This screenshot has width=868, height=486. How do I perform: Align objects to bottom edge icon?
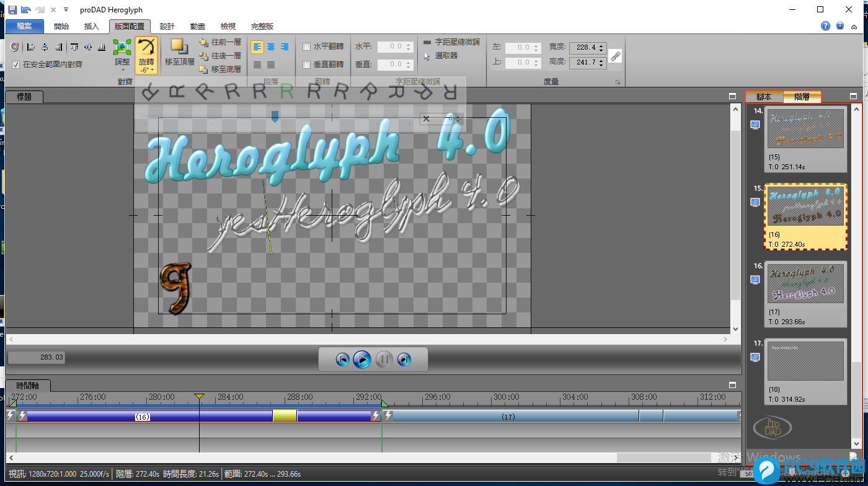point(102,46)
